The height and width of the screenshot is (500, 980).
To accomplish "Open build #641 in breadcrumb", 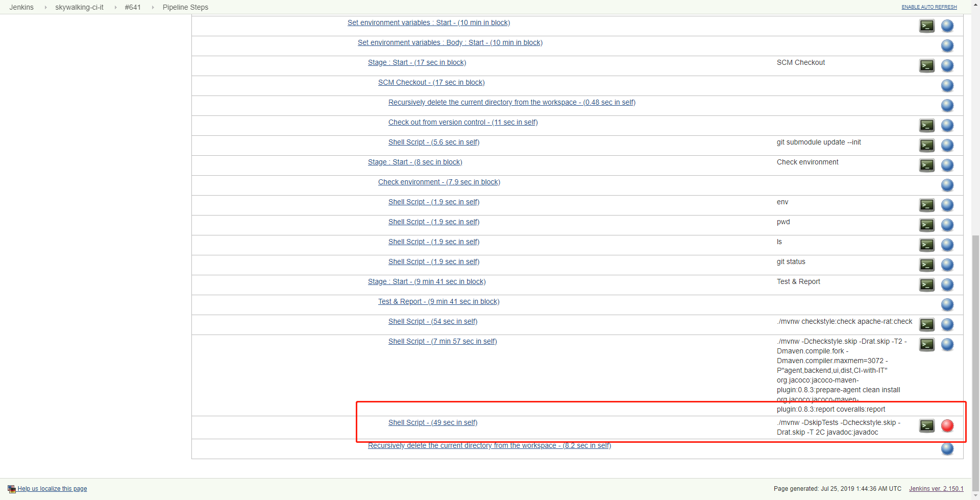I will [133, 7].
